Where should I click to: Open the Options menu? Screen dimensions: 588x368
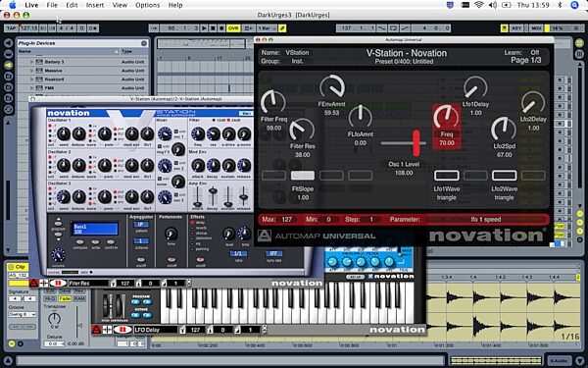[147, 5]
